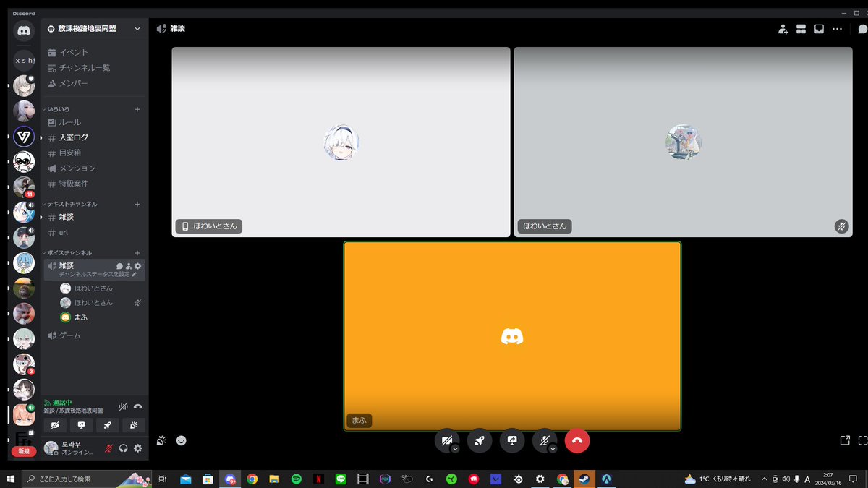The height and width of the screenshot is (488, 868).
Task: Add channel to いろいろ category
Action: (137, 109)
